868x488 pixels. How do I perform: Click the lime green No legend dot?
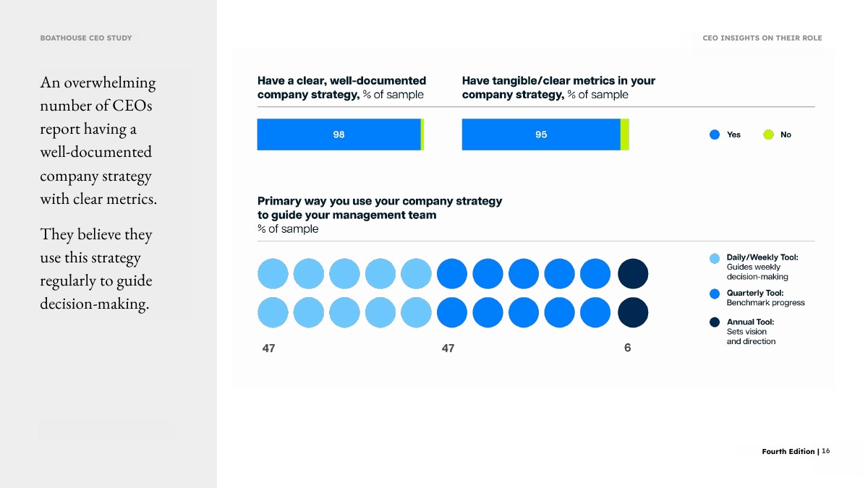pyautogui.click(x=769, y=134)
